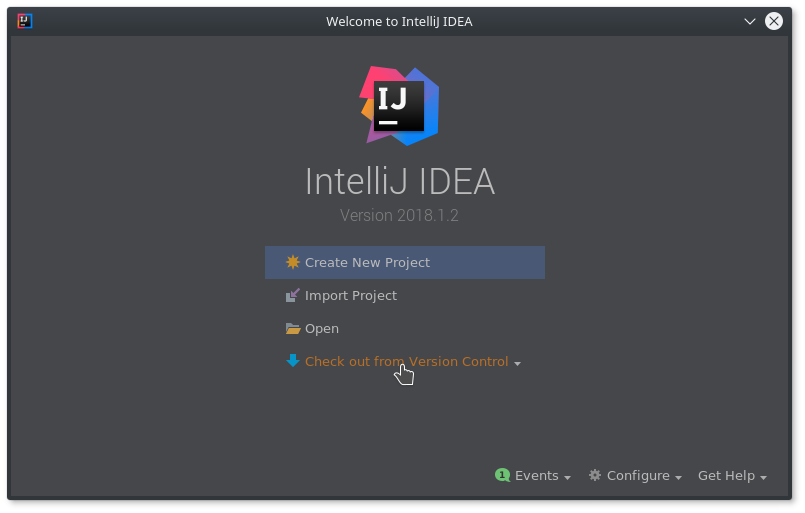This screenshot has width=805, height=513.
Task: Choose Import Project
Action: [x=351, y=296]
